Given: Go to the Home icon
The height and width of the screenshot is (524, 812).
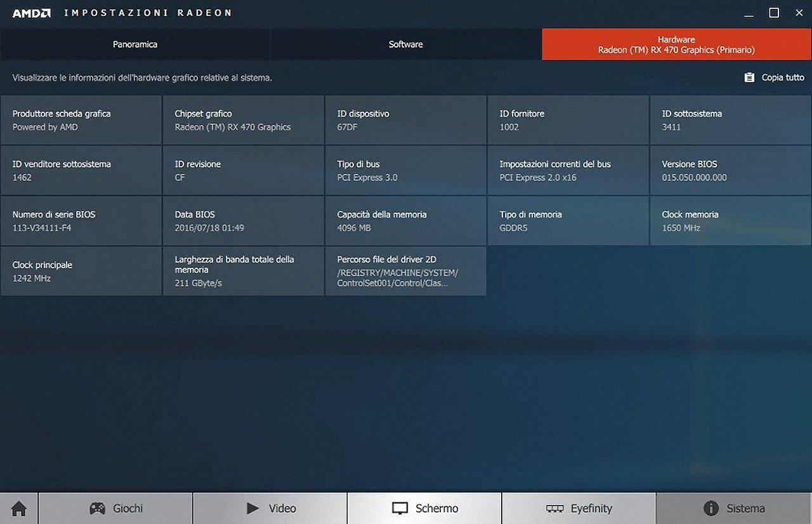Looking at the screenshot, I should 19,508.
